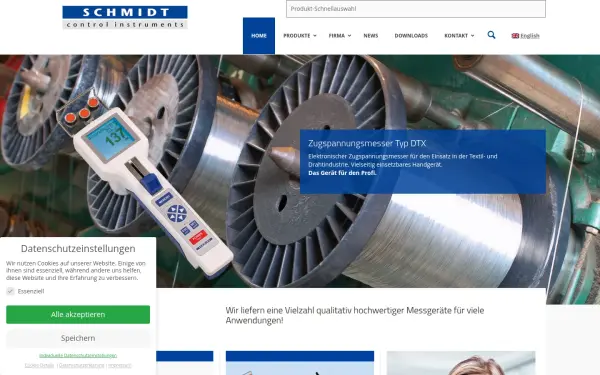Save cookie settings with Speichern
Viewport: 600px width, 375px height.
(78, 338)
